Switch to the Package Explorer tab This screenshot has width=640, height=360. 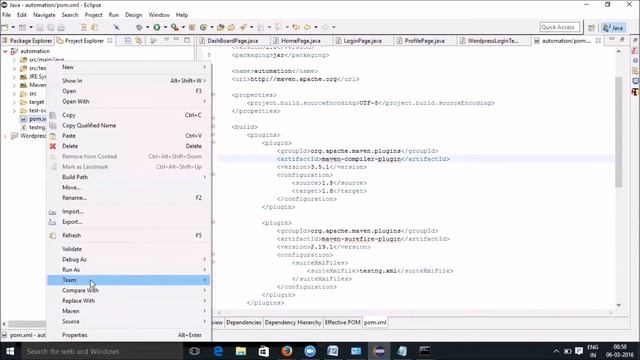[x=27, y=41]
